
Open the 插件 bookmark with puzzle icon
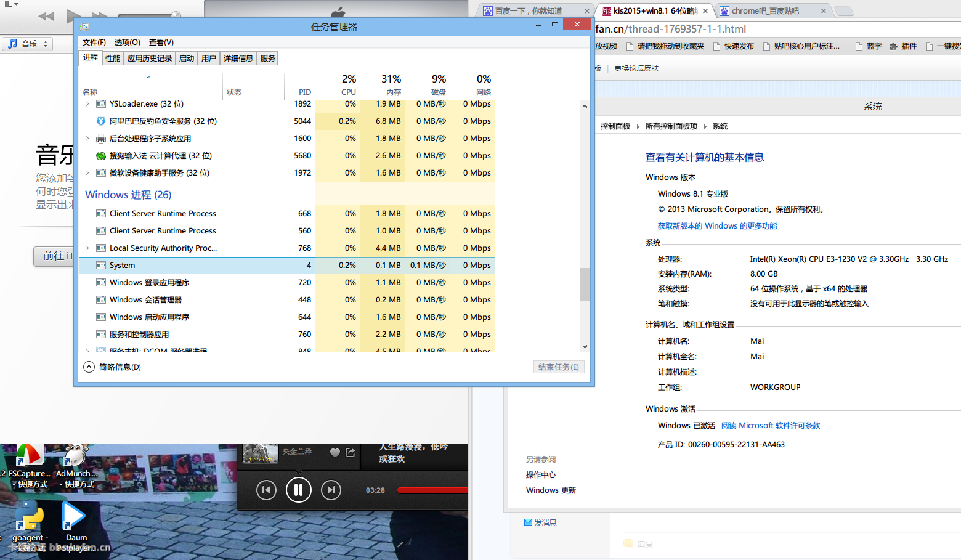[x=903, y=46]
